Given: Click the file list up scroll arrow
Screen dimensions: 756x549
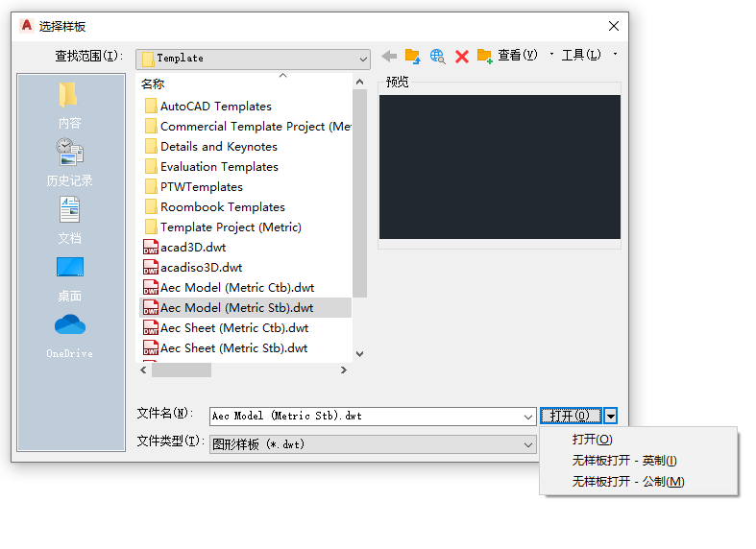Looking at the screenshot, I should (359, 82).
